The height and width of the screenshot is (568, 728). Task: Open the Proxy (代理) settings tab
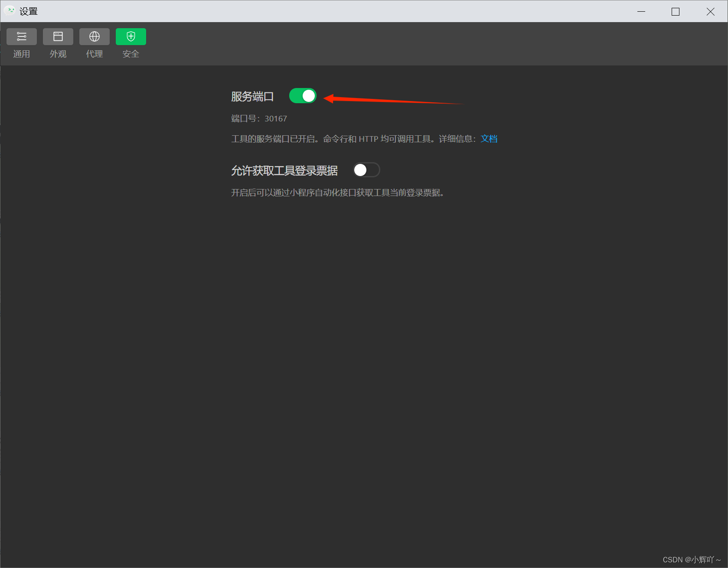click(95, 43)
